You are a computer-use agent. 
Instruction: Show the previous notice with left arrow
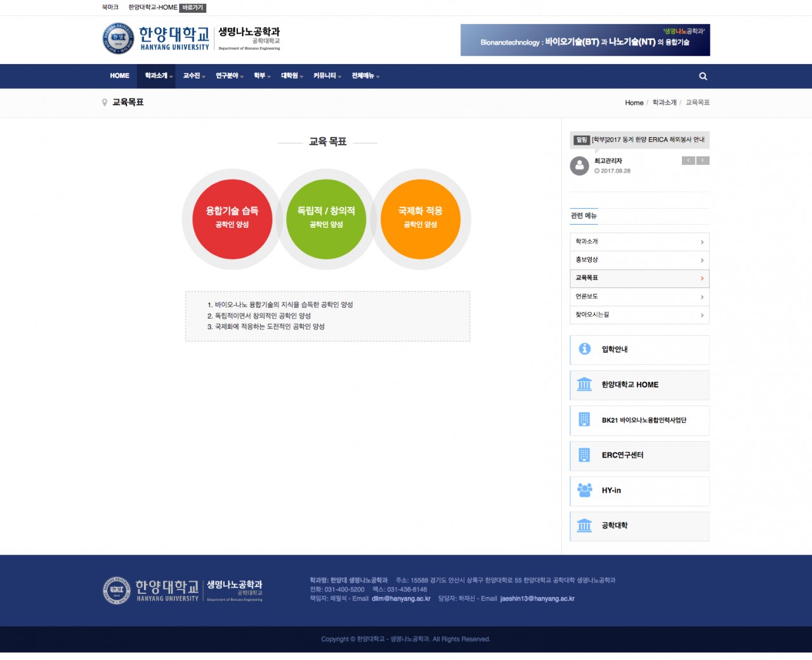(x=688, y=161)
